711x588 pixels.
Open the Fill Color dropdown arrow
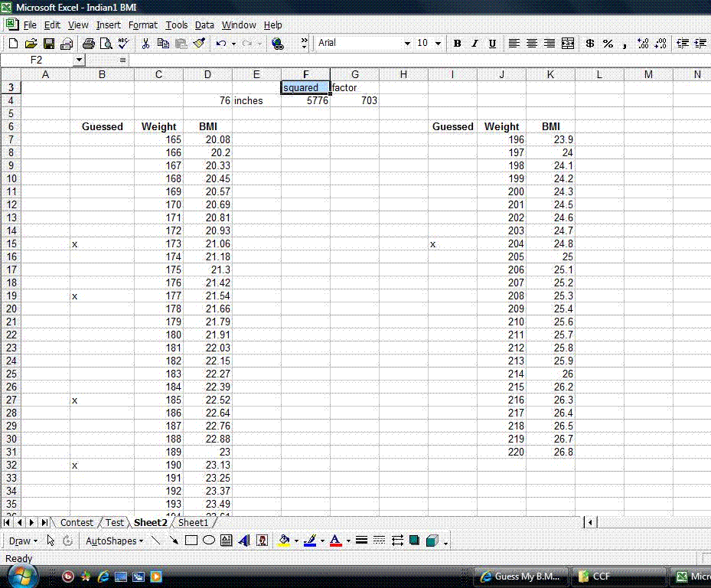tap(296, 541)
